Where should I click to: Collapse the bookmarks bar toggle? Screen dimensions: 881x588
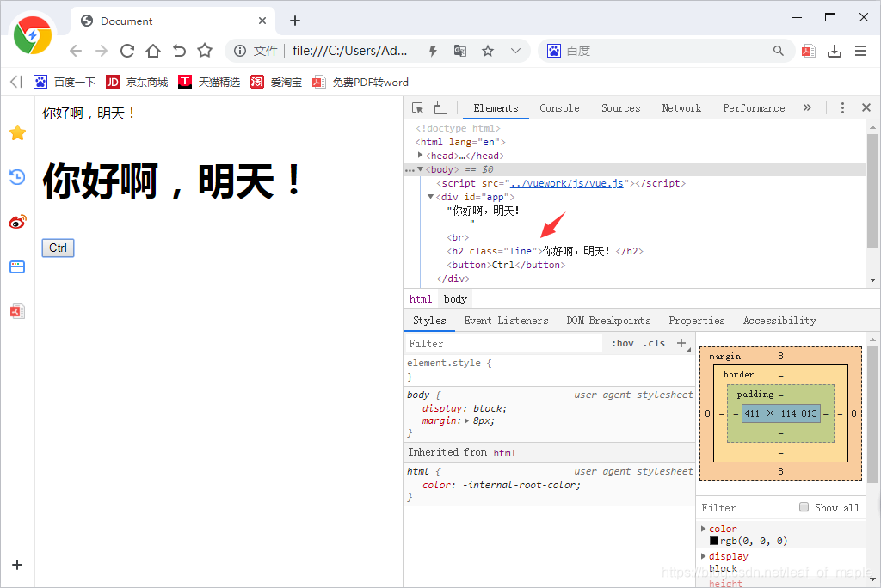click(x=16, y=82)
